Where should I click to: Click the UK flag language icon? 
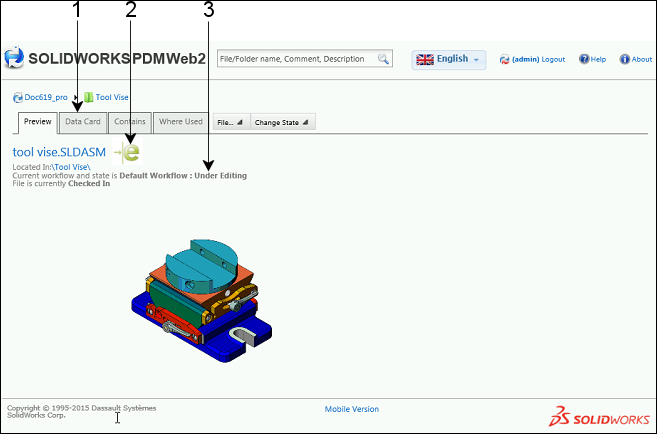(425, 59)
